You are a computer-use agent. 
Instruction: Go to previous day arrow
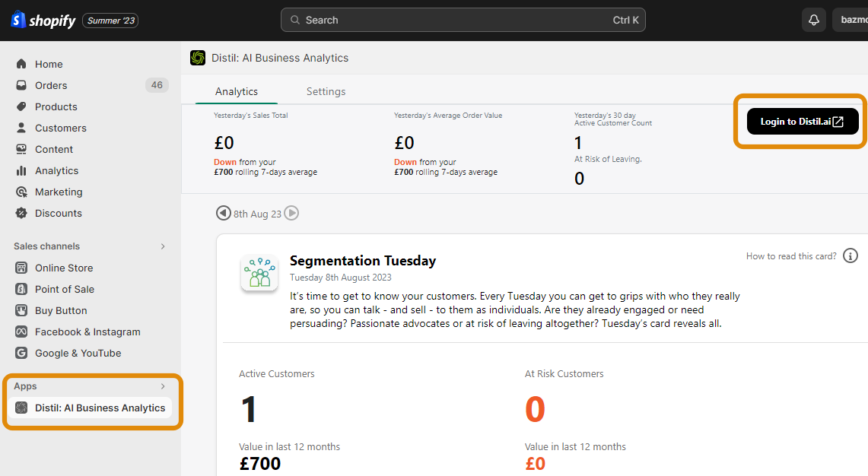pyautogui.click(x=224, y=213)
